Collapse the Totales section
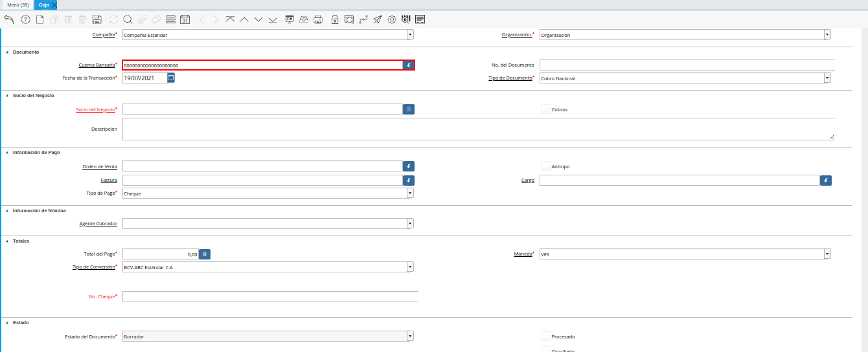 coord(7,241)
